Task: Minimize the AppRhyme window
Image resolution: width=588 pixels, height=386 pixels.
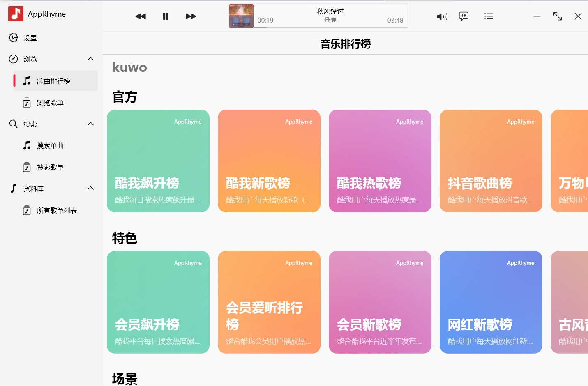Action: tap(537, 16)
